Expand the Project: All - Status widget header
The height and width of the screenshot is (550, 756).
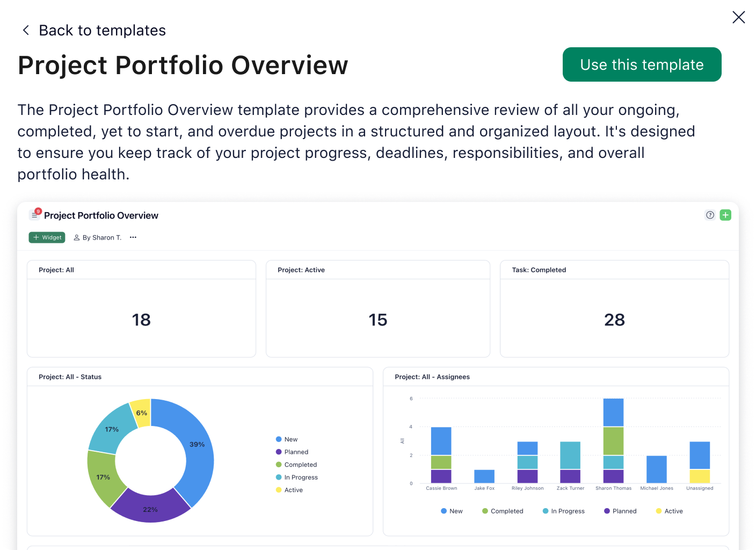click(x=70, y=377)
